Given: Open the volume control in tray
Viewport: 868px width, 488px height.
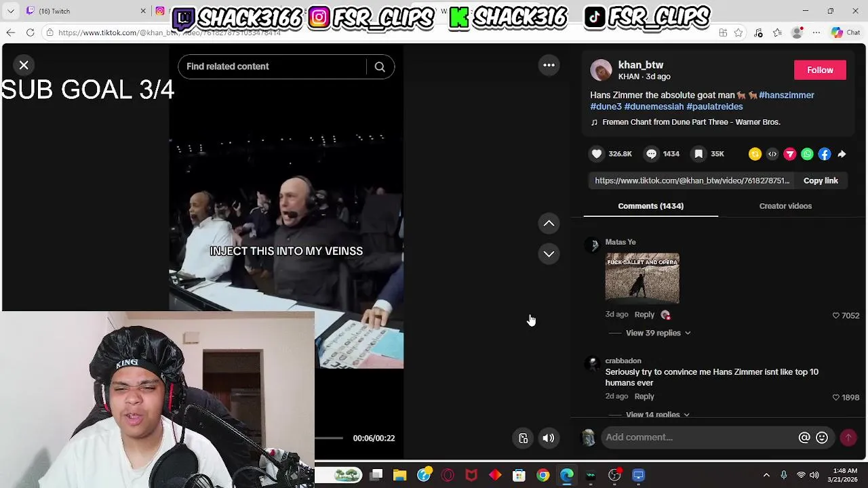Looking at the screenshot, I should pos(814,475).
